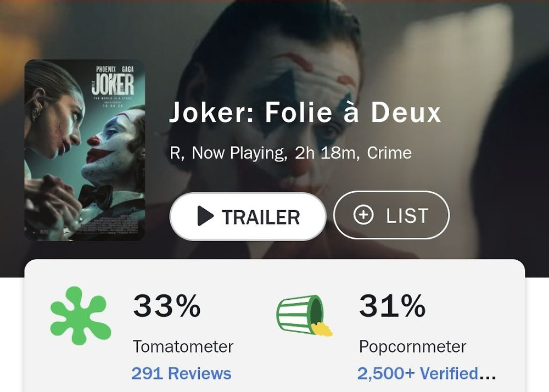Click the spilled popcorn bucket icon
The height and width of the screenshot is (392, 549).
tap(304, 315)
